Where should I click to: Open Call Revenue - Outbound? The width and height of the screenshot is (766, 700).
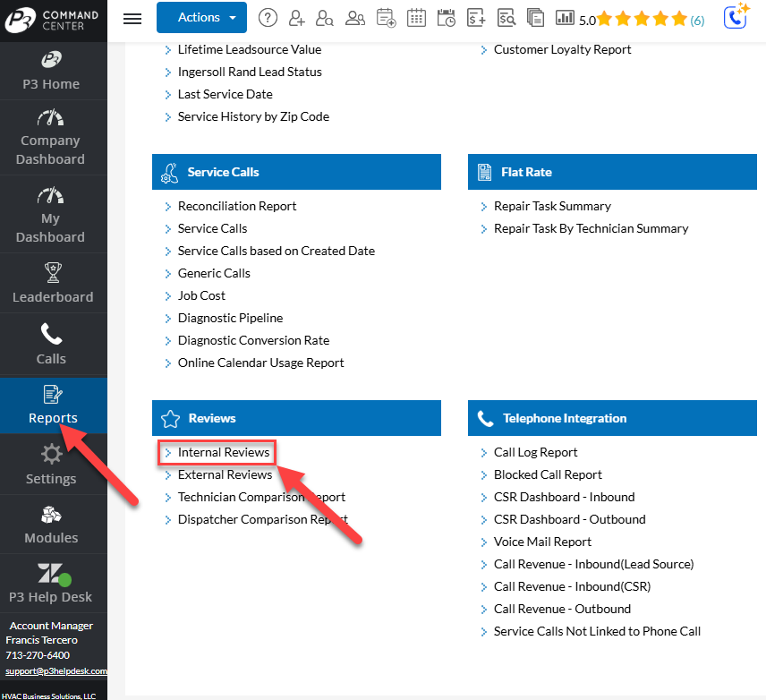click(x=562, y=610)
